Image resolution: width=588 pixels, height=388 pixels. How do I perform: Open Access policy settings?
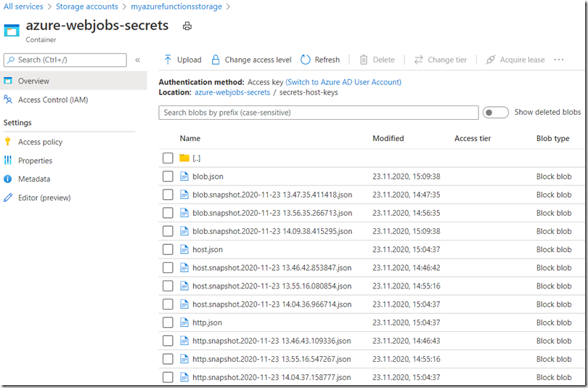[40, 142]
